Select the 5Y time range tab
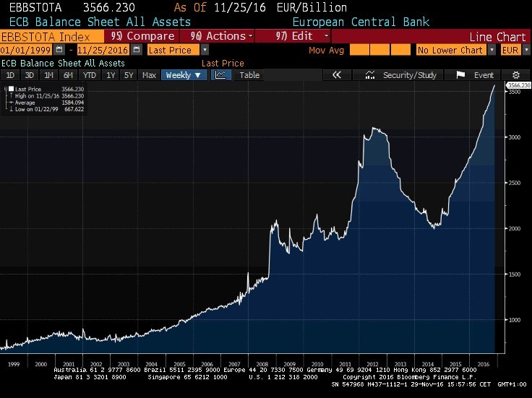Image resolution: width=532 pixels, height=398 pixels. click(129, 75)
